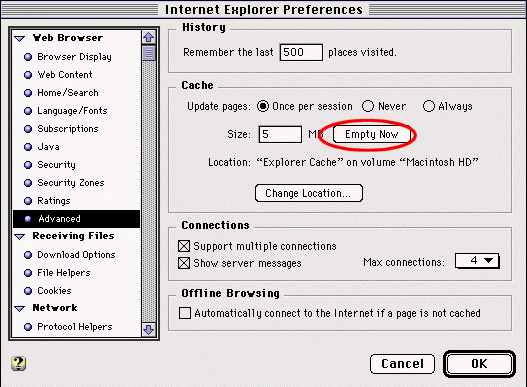Collapse the Network category
This screenshot has height=387, width=527.
[20, 308]
